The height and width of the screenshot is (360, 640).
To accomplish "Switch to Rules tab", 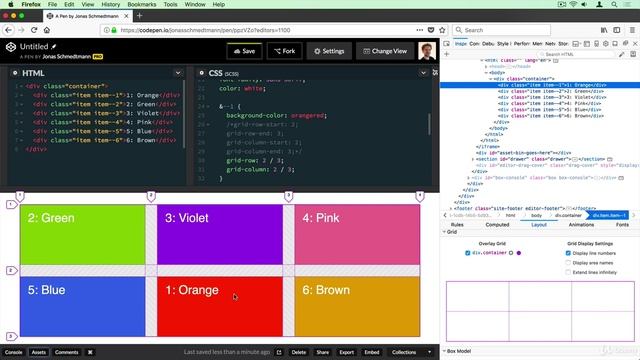I will pyautogui.click(x=457, y=224).
